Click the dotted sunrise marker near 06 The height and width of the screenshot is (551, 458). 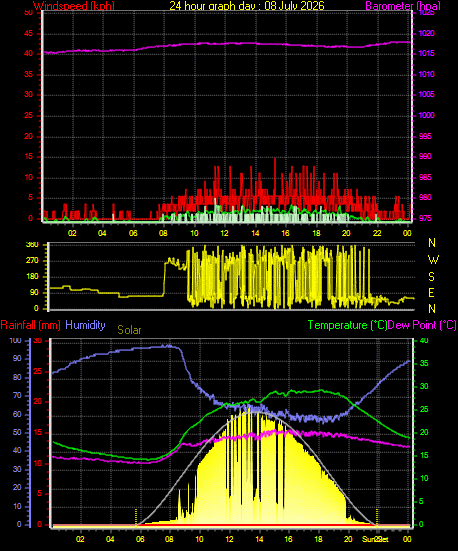tap(136, 517)
